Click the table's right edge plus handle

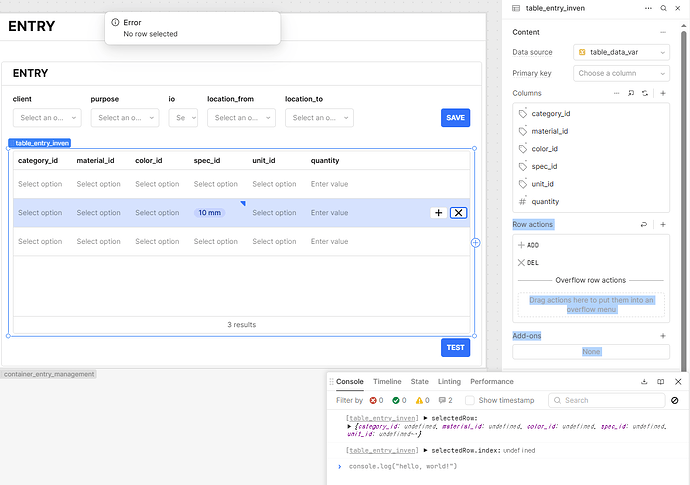pyautogui.click(x=475, y=243)
